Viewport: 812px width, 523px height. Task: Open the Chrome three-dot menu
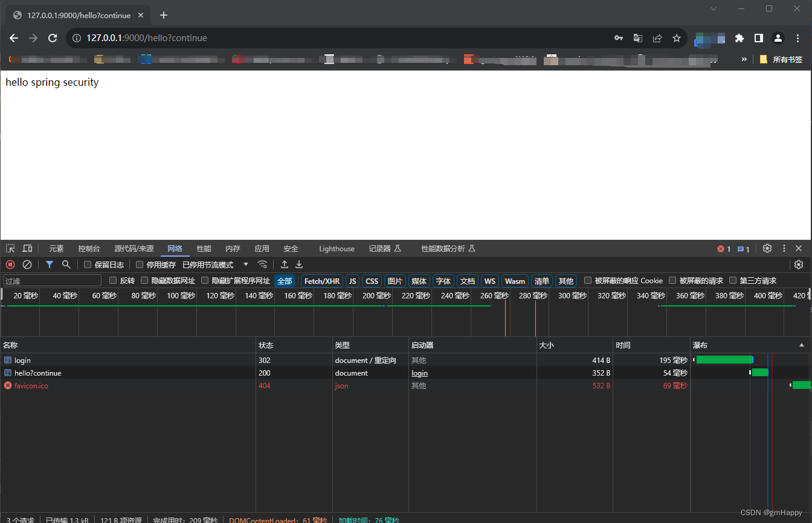click(797, 38)
